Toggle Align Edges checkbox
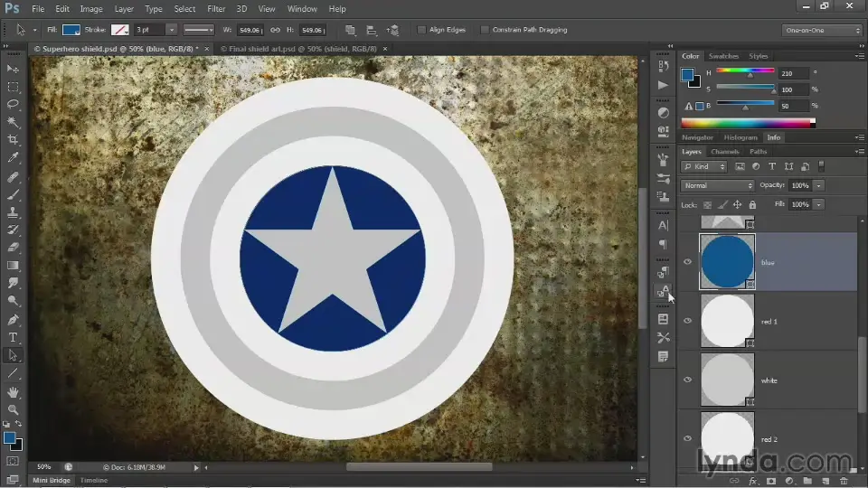This screenshot has width=868, height=488. [421, 30]
